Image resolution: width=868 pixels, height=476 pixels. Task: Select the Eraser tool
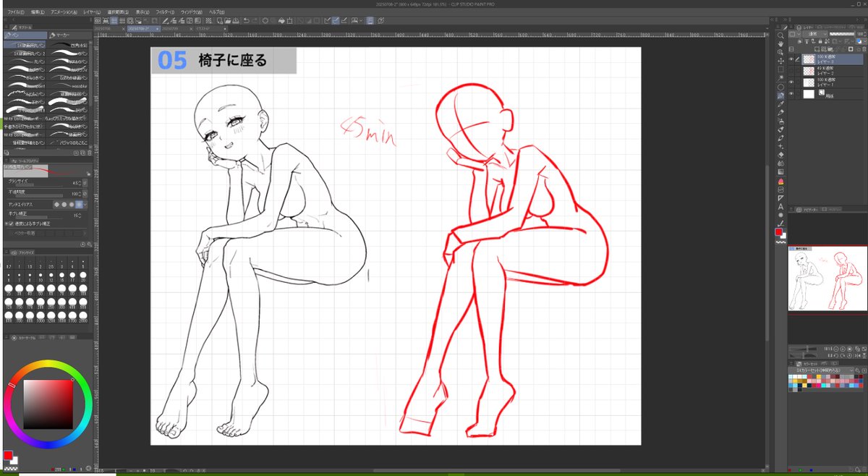coord(780,154)
